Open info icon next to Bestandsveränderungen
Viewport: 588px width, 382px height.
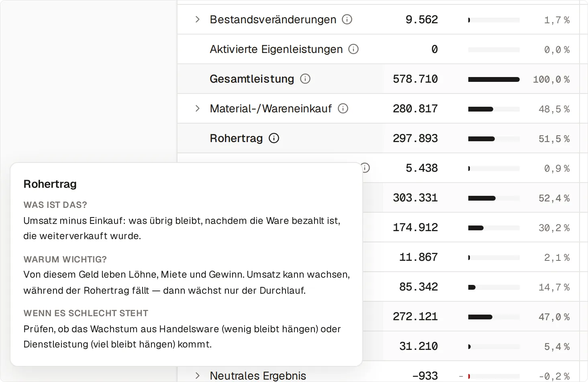point(347,19)
